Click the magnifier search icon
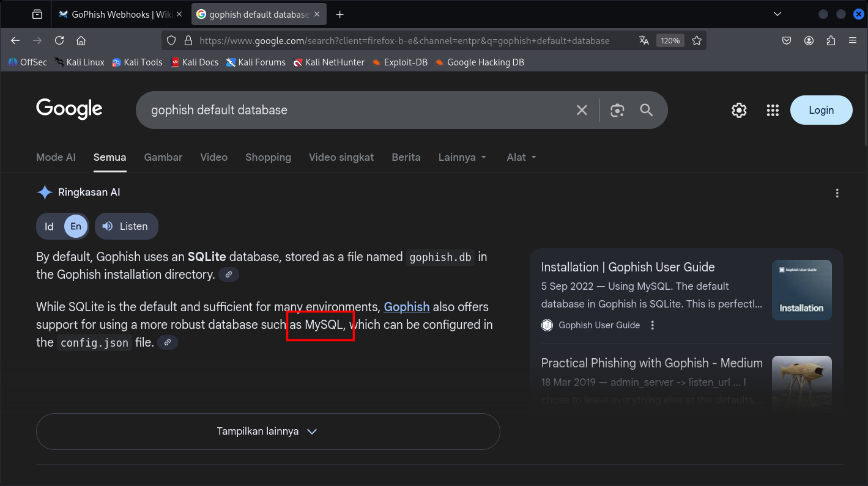Screen dimensions: 868x486 647,110
